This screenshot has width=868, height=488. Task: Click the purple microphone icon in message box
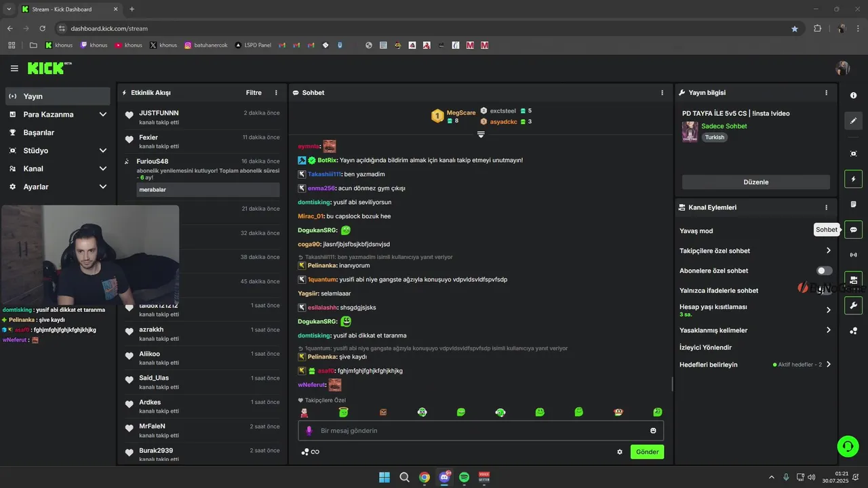(309, 430)
